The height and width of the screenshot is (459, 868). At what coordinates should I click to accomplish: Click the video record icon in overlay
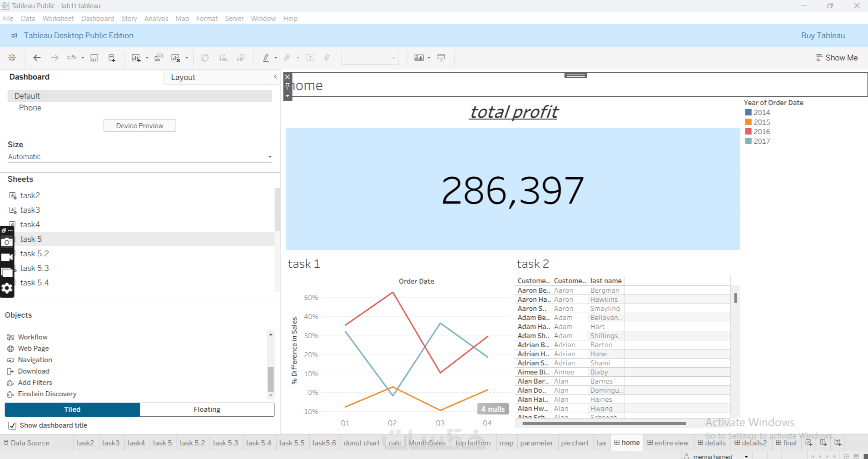point(7,257)
